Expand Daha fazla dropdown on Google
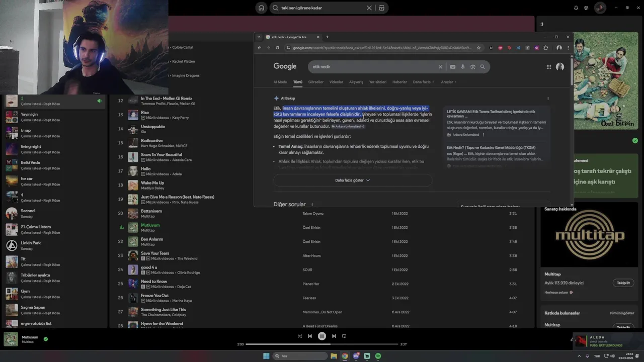This screenshot has width=644, height=362. (x=424, y=82)
